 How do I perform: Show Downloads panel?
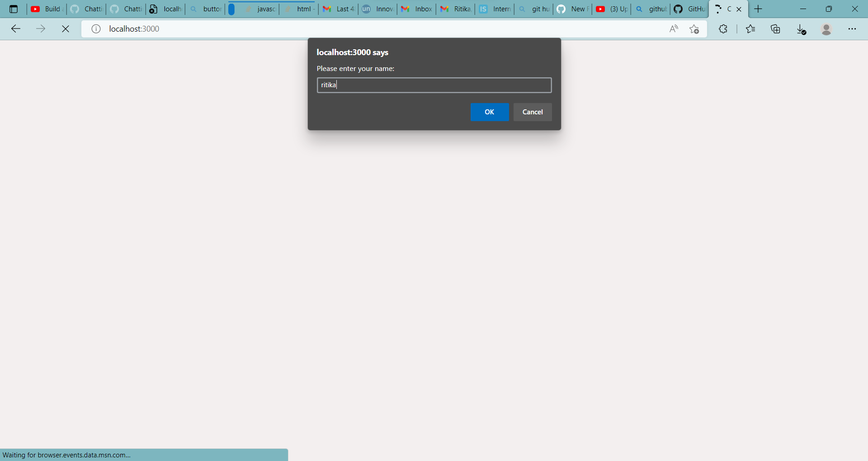[x=801, y=29]
